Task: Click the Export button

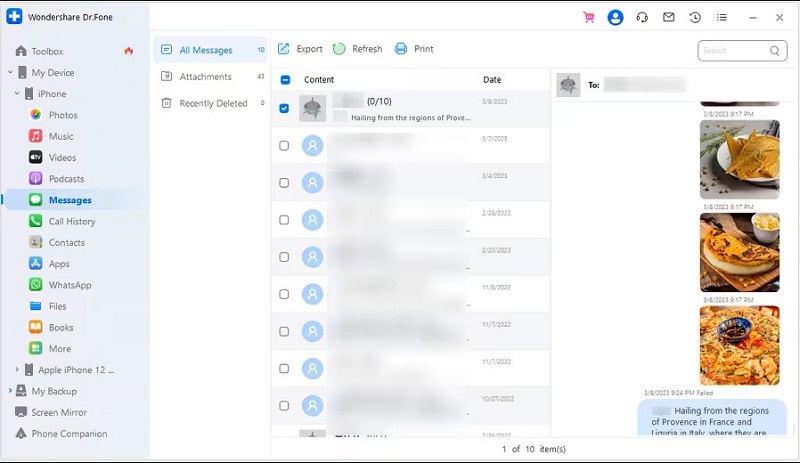Action: pos(300,49)
